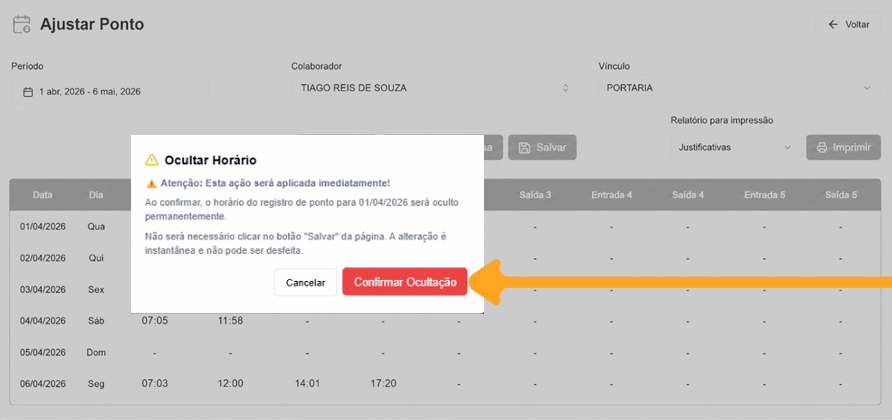The height and width of the screenshot is (420, 892).
Task: Click the Entrada 5 column header
Action: point(765,195)
